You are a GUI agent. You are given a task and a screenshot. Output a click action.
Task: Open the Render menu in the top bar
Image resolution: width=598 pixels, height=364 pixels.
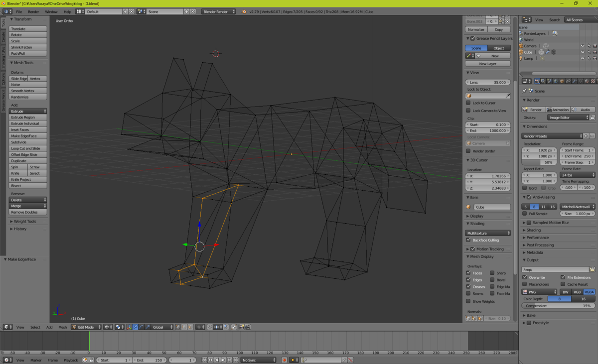(x=33, y=11)
